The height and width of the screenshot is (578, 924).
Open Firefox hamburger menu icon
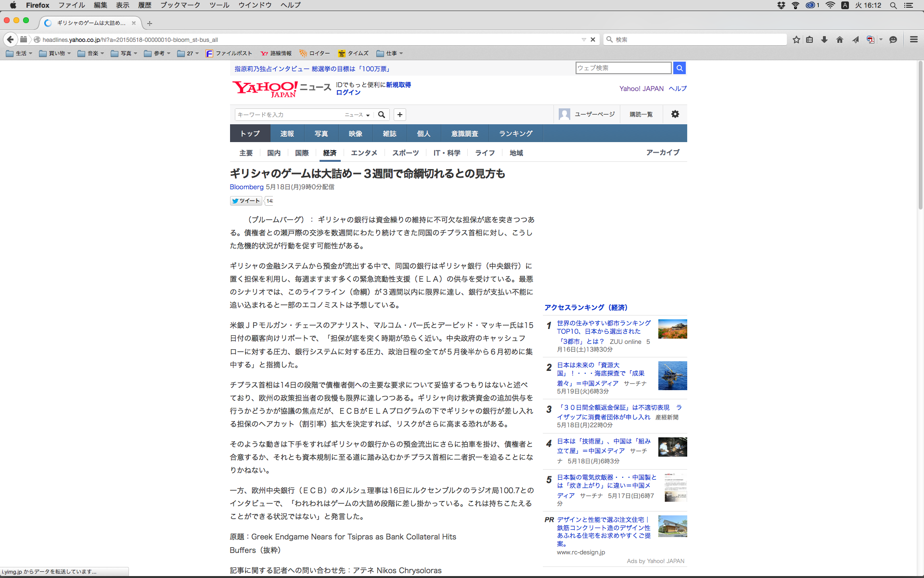914,39
